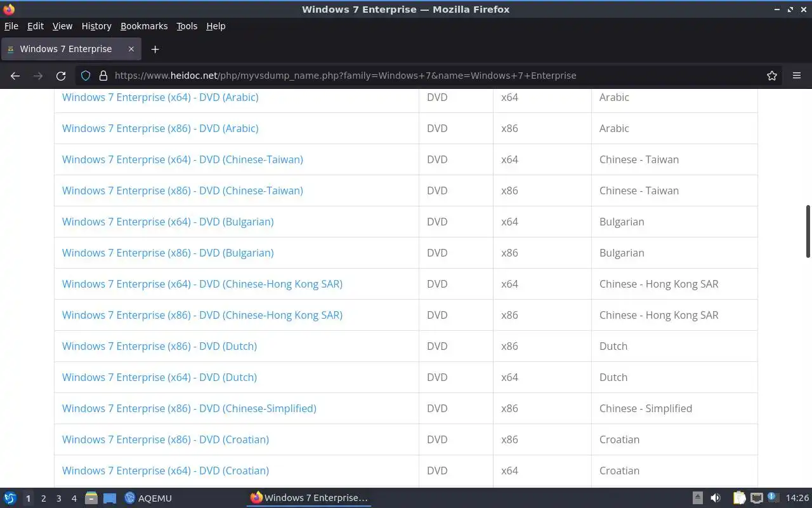Image resolution: width=812 pixels, height=508 pixels.
Task: Open the x64 Dutch DVD link
Action: 160,377
